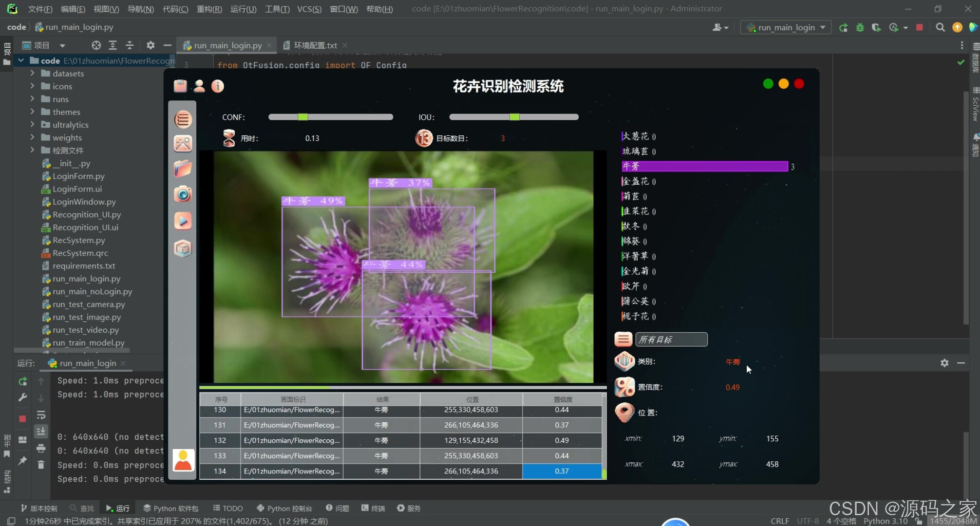Expand the weights folder tree node
This screenshot has width=980, height=526.
click(32, 137)
